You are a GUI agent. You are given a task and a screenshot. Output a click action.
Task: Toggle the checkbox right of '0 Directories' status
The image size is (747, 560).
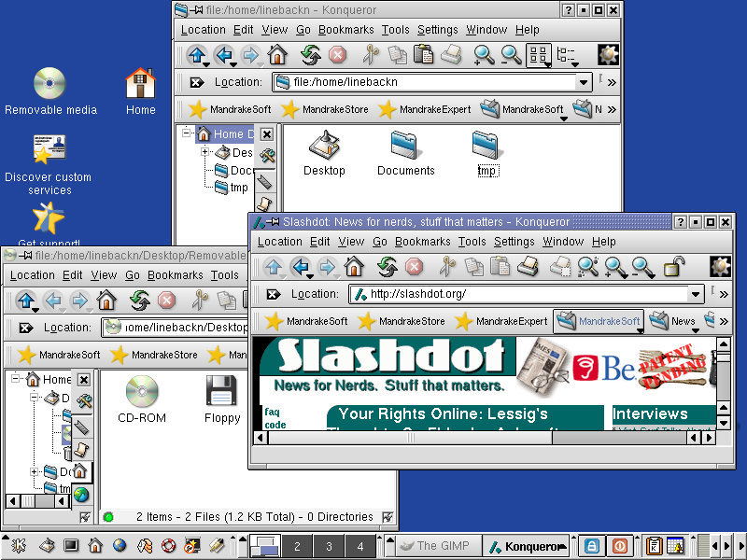tap(388, 517)
